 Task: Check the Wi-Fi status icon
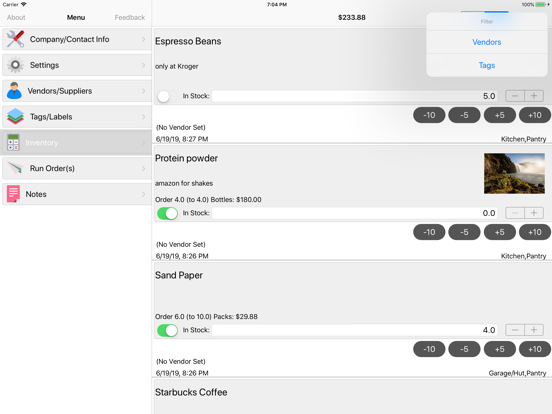click(24, 5)
